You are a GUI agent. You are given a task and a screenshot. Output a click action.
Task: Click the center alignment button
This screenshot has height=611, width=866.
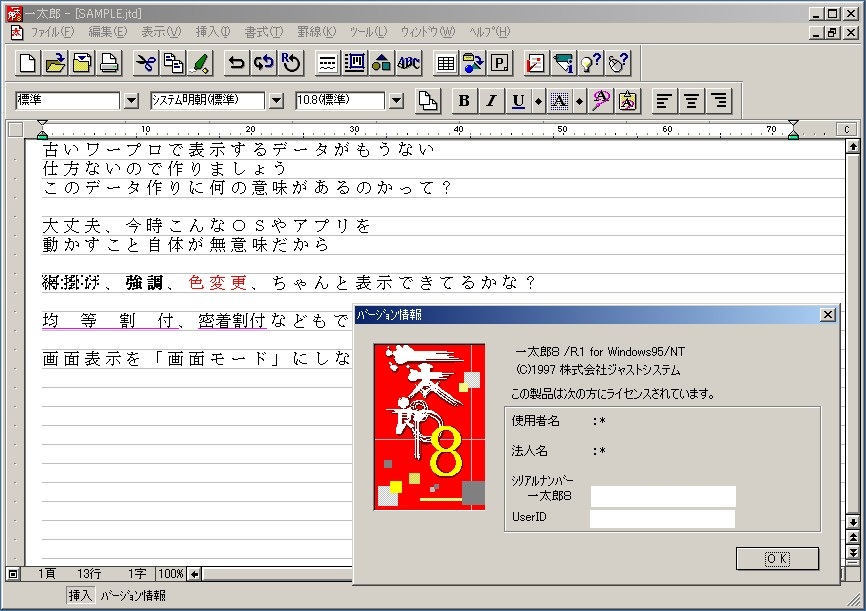coord(690,101)
